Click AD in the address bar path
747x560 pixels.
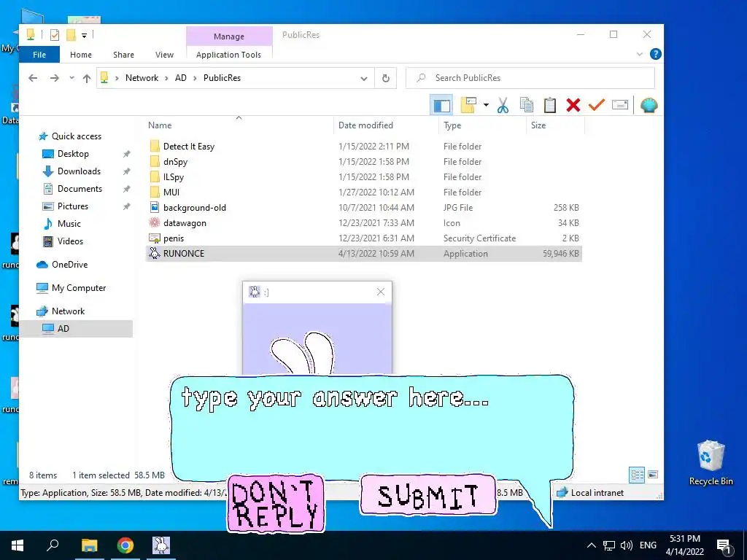click(x=181, y=78)
